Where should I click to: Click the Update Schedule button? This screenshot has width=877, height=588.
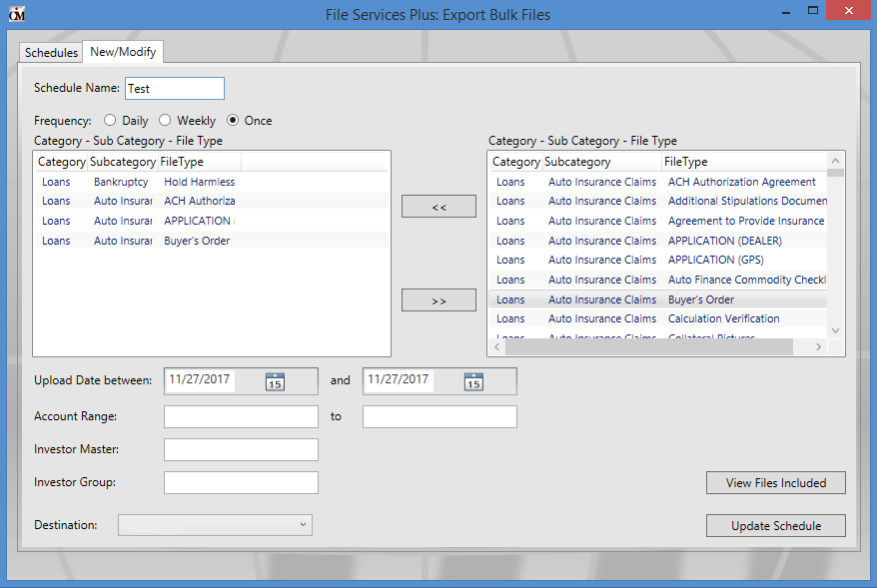point(775,526)
